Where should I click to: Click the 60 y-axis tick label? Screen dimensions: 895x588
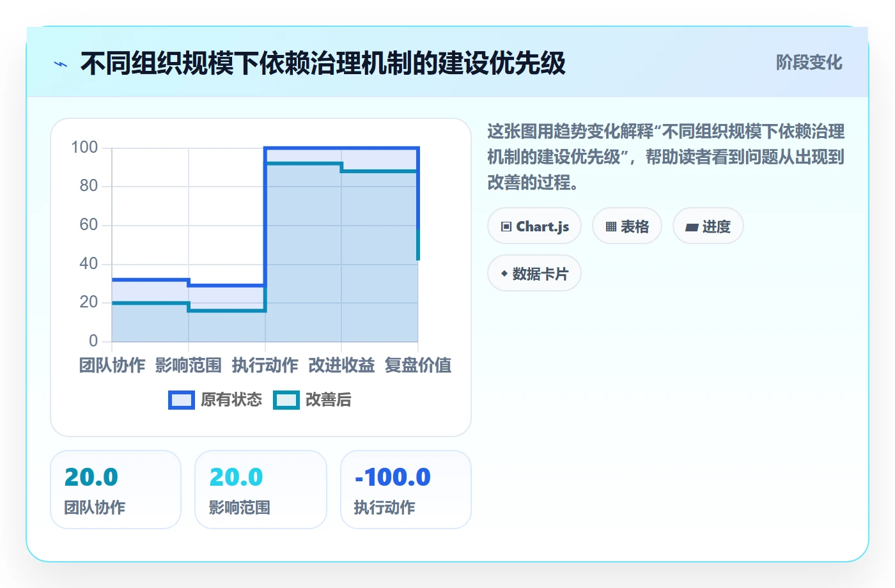[89, 225]
